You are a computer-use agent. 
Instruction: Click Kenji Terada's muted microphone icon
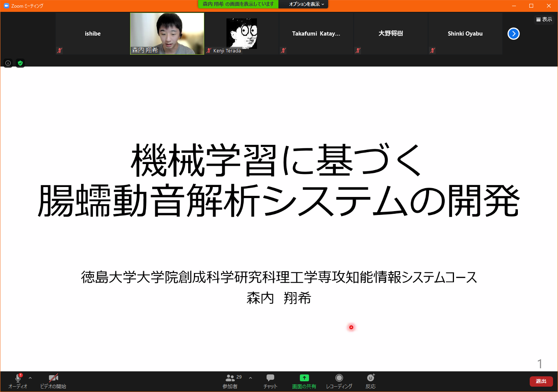tap(208, 50)
